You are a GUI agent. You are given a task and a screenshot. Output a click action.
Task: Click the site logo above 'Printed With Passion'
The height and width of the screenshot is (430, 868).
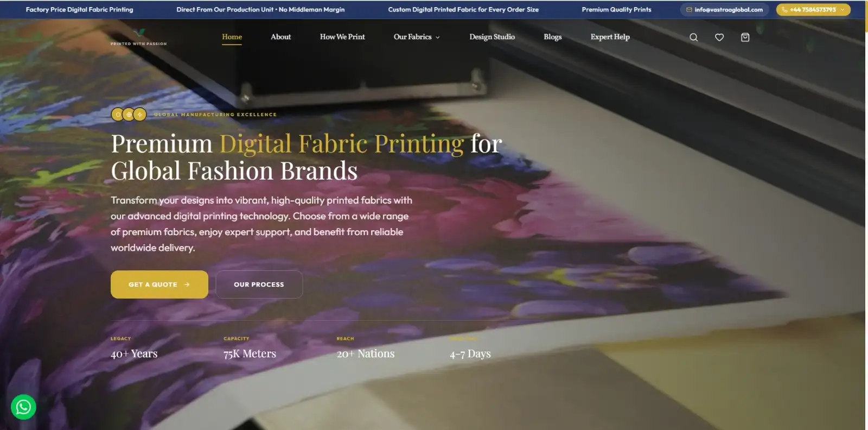tap(140, 33)
